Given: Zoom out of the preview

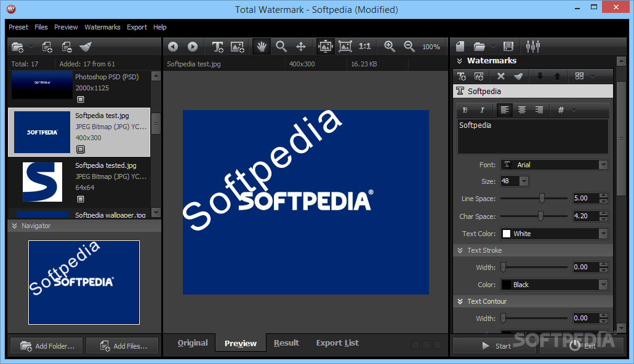Looking at the screenshot, I should 409,47.
